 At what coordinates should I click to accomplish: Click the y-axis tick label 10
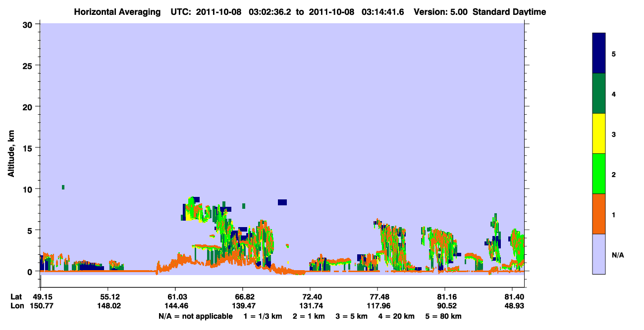coord(29,189)
